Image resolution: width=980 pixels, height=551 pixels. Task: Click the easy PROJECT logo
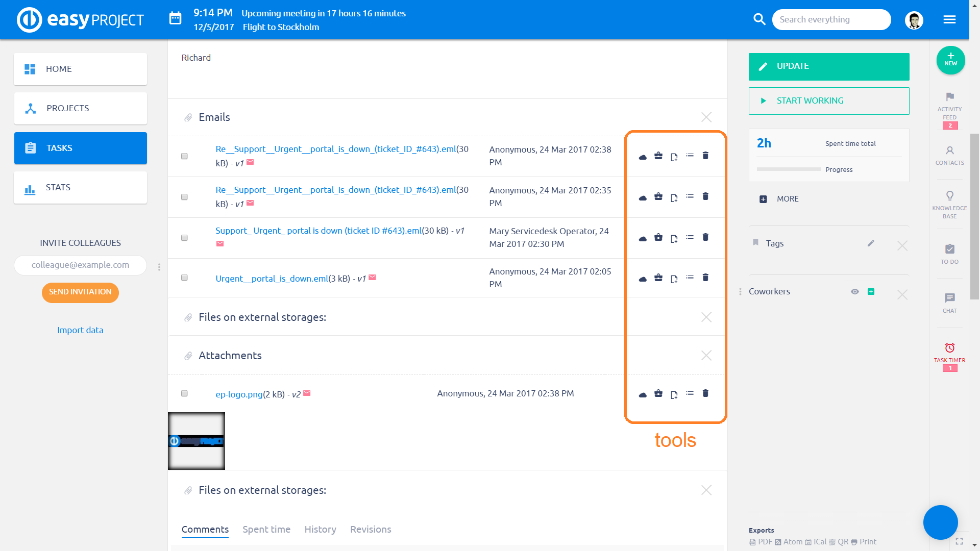pyautogui.click(x=81, y=19)
